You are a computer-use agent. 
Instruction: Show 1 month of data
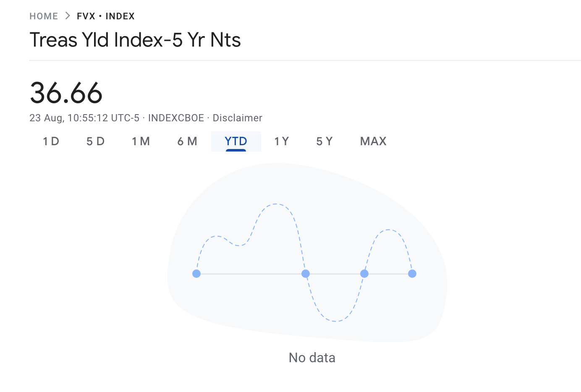click(x=141, y=141)
